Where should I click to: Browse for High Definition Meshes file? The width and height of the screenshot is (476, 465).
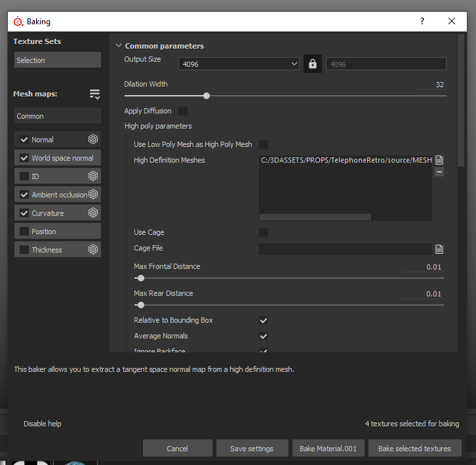(439, 160)
